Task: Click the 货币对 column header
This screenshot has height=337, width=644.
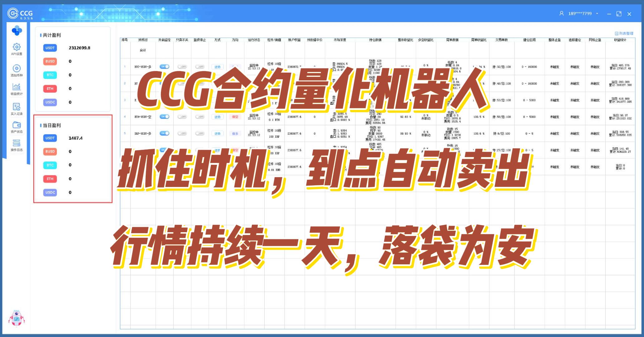Action: 143,40
